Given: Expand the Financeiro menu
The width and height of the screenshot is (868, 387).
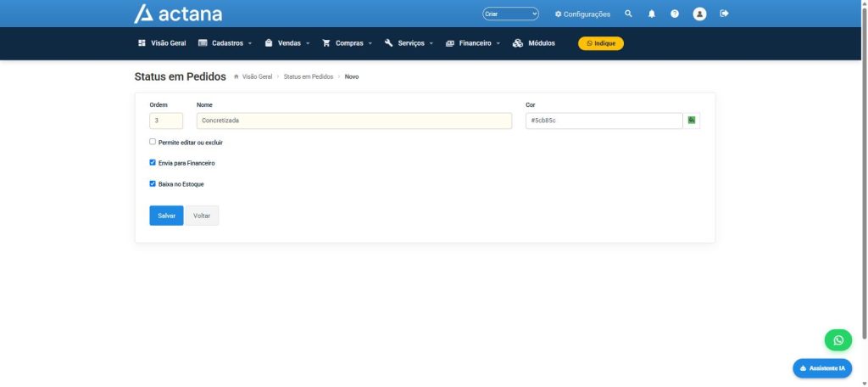Looking at the screenshot, I should click(473, 43).
